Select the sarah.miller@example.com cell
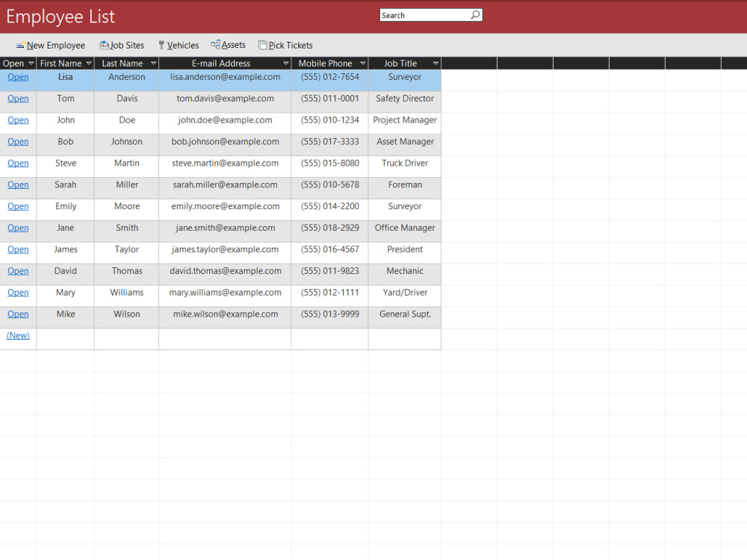Image resolution: width=747 pixels, height=560 pixels. click(x=225, y=188)
